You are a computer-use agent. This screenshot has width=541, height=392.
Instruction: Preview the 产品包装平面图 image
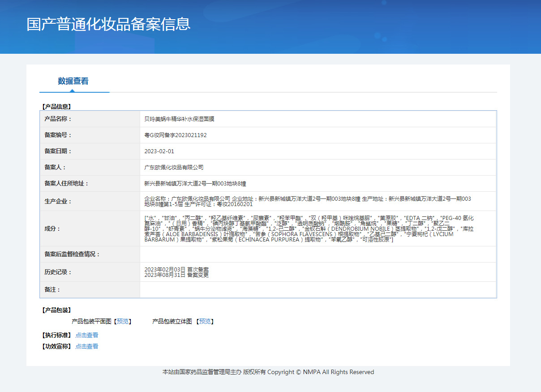coord(123,321)
